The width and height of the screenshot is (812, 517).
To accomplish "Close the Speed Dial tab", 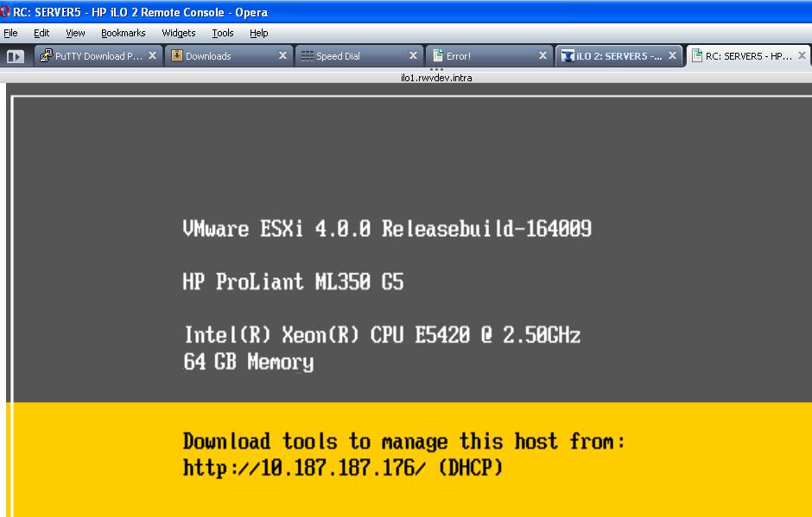I will [413, 56].
